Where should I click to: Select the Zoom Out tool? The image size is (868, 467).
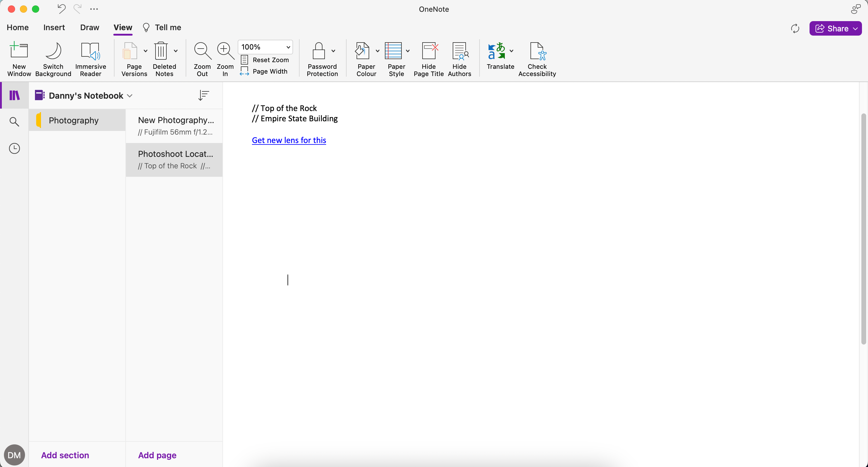[202, 59]
